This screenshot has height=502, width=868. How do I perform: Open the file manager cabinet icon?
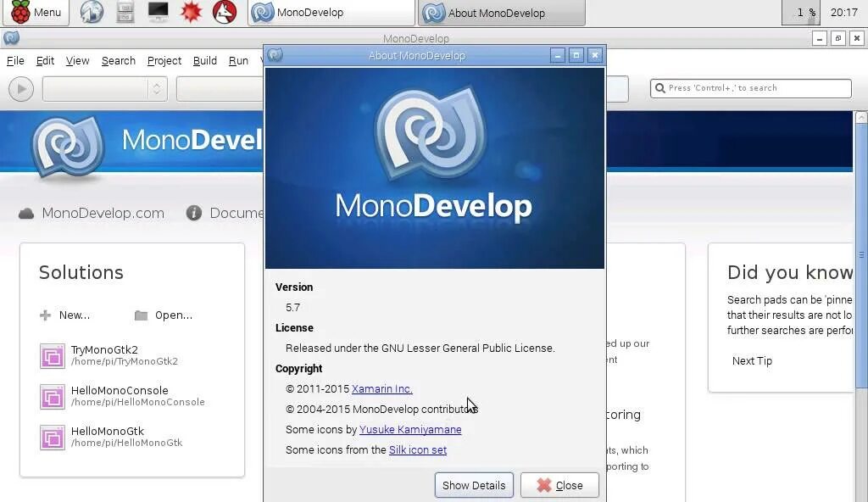tap(125, 12)
